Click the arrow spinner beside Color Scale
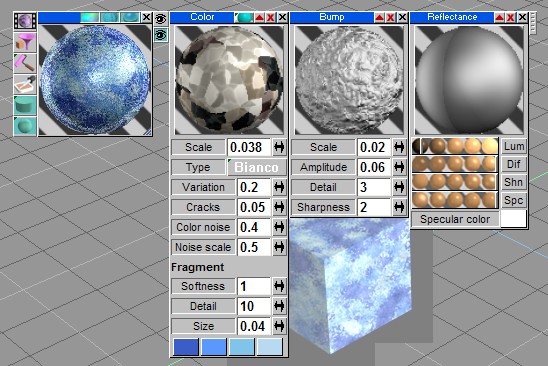548x366 pixels. click(279, 147)
